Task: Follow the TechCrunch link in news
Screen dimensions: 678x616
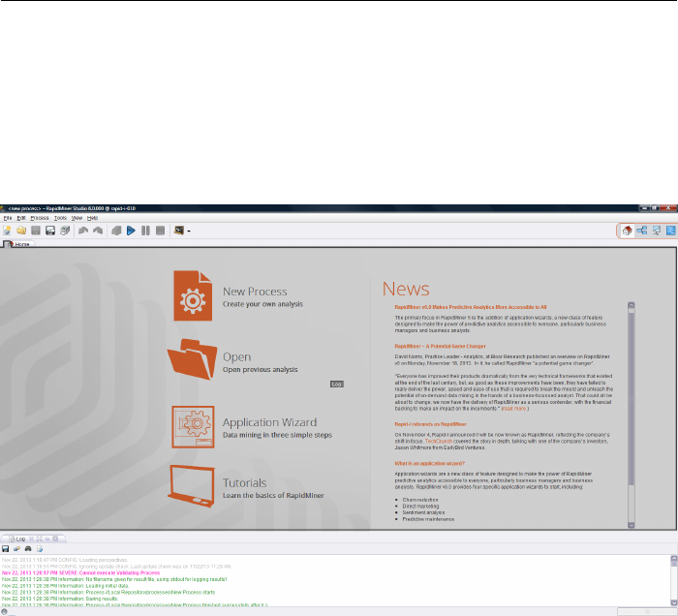Action: (439, 442)
